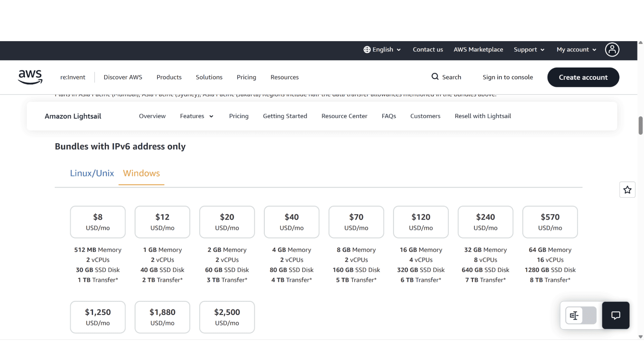Toggle the side panel switch
This screenshot has height=362, width=644.
point(581,315)
